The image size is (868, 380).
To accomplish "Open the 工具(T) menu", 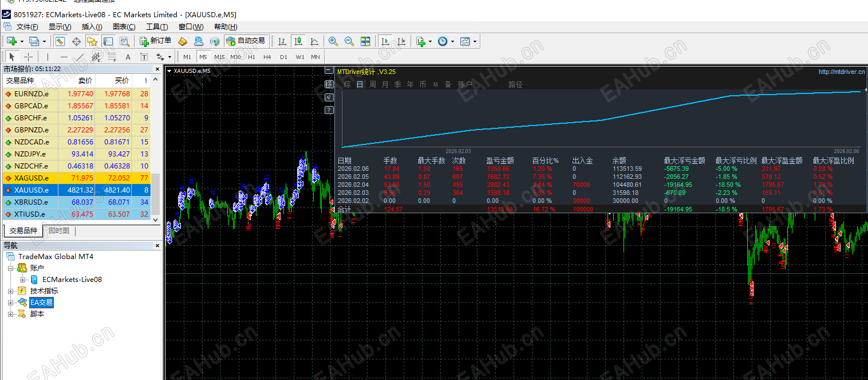I will (x=156, y=27).
